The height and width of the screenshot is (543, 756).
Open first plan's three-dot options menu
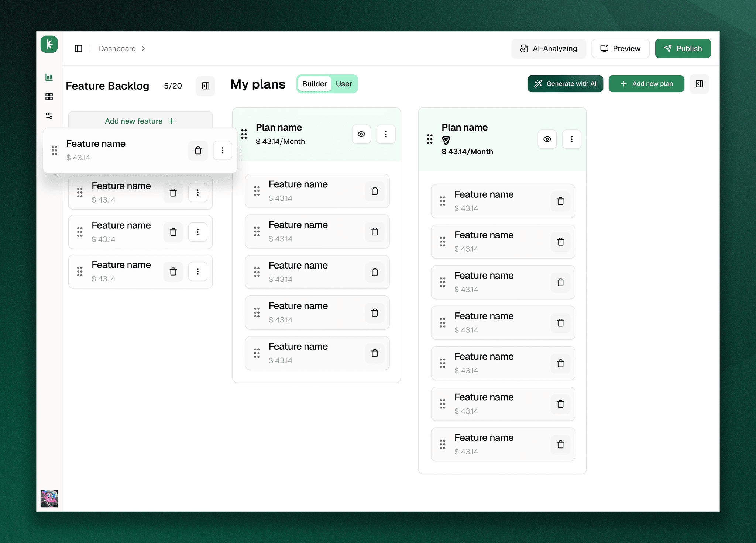pos(386,134)
